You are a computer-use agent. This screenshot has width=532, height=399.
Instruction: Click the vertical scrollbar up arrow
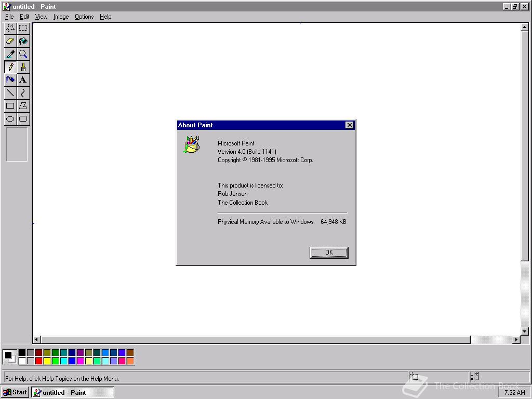524,27
